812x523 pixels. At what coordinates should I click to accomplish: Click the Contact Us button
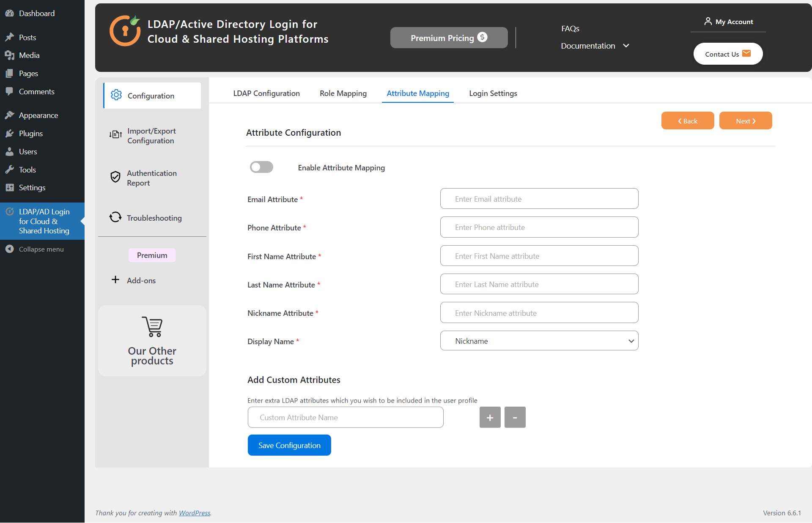pos(728,54)
